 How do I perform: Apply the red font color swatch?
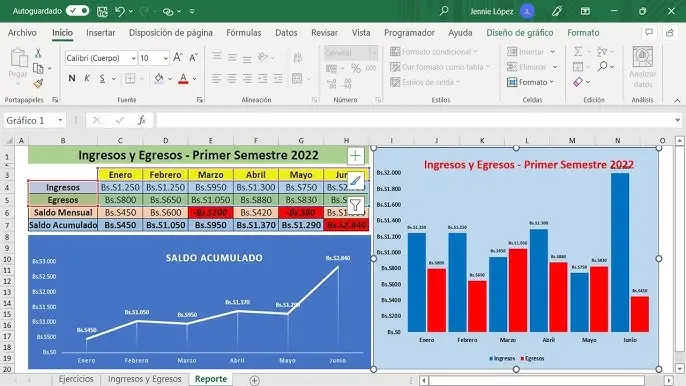pyautogui.click(x=183, y=79)
